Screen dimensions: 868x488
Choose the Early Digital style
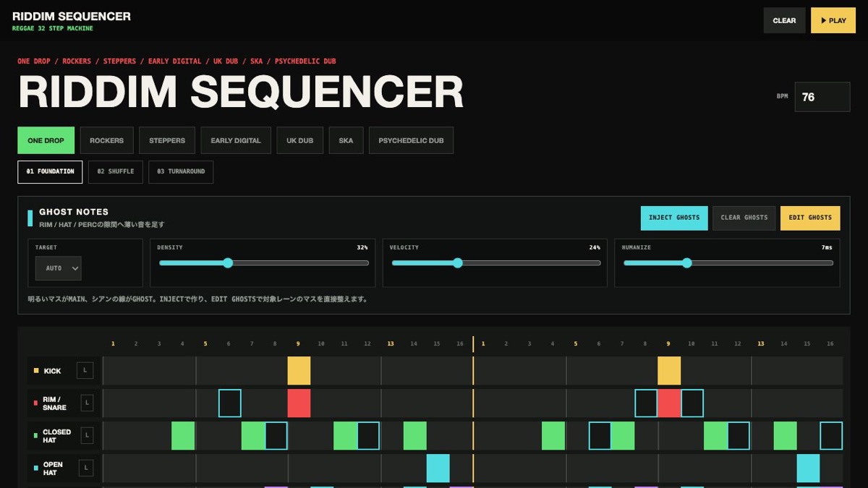pyautogui.click(x=236, y=140)
